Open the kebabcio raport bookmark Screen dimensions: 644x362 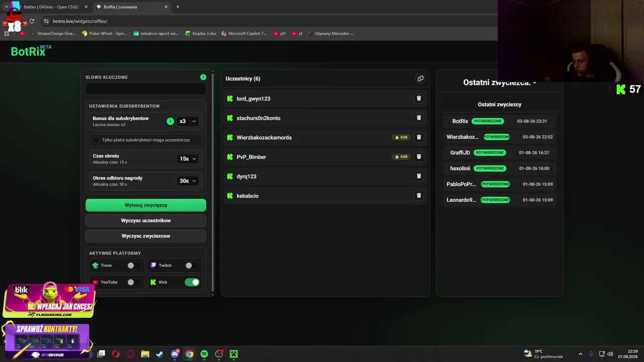coord(156,34)
